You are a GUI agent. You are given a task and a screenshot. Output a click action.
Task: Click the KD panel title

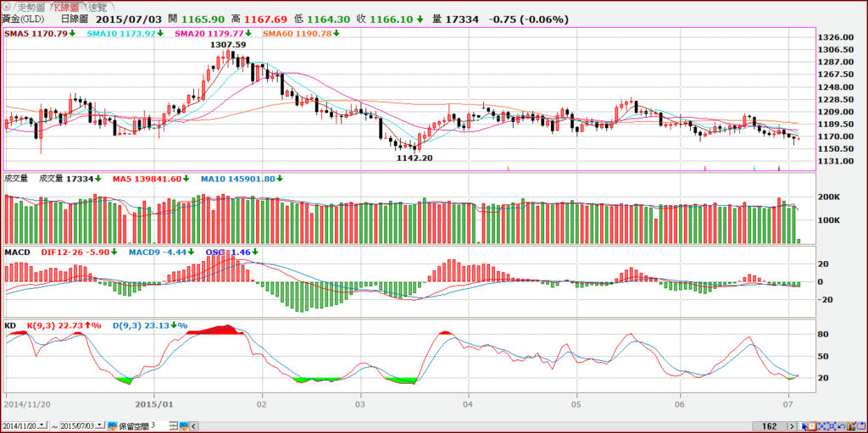10,325
